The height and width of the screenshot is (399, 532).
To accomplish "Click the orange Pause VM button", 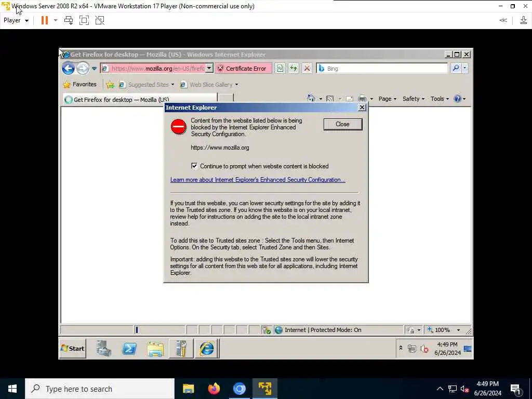I will point(45,20).
